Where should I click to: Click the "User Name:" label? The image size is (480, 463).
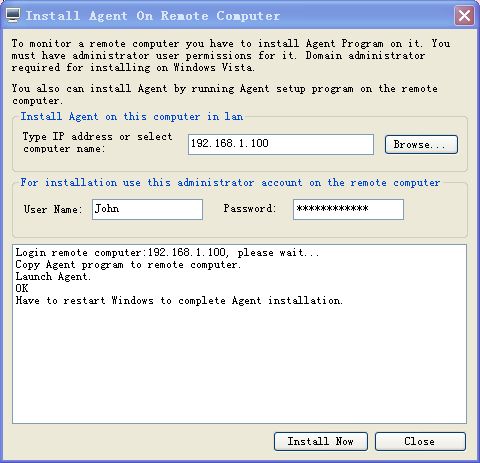[53, 209]
